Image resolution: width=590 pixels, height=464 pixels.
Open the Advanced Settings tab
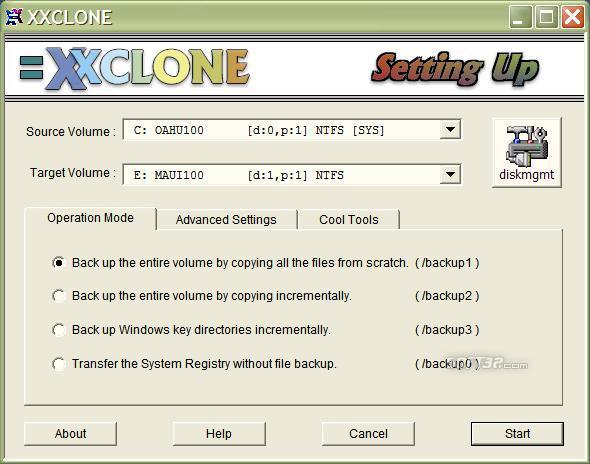pos(226,220)
